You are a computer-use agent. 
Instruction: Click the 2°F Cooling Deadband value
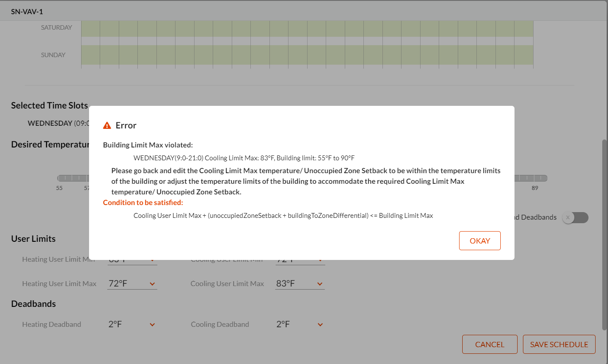click(x=283, y=324)
